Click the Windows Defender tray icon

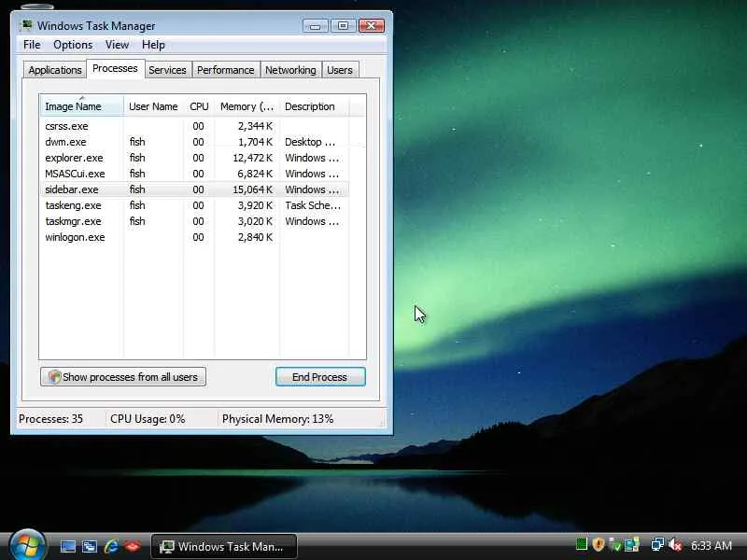click(615, 545)
